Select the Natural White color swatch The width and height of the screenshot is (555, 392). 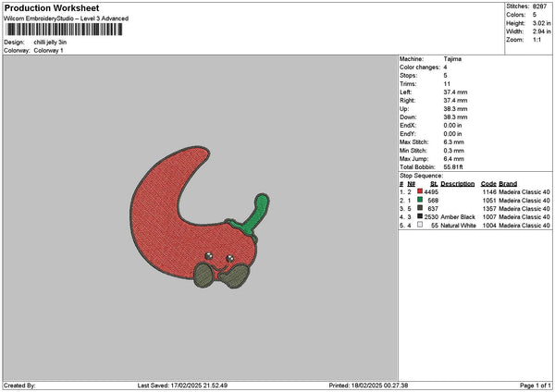[x=420, y=225]
